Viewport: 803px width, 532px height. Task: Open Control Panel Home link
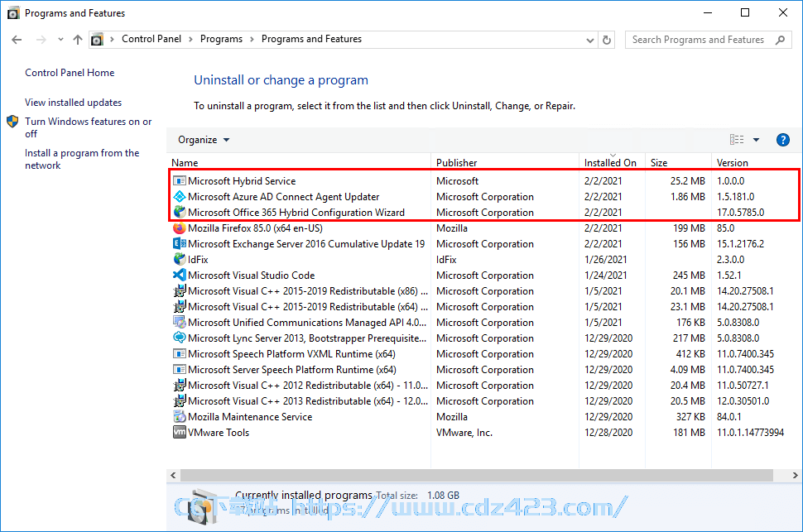70,73
